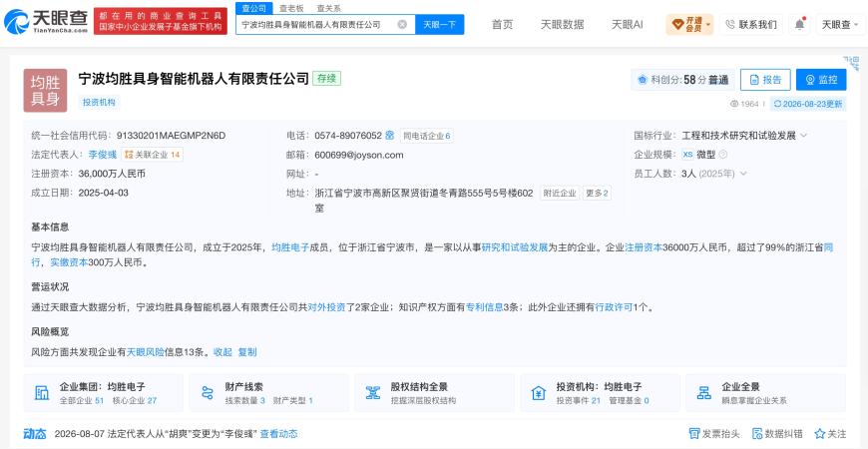Click 线索数量 3 count
868x449 pixels.
coord(245,400)
